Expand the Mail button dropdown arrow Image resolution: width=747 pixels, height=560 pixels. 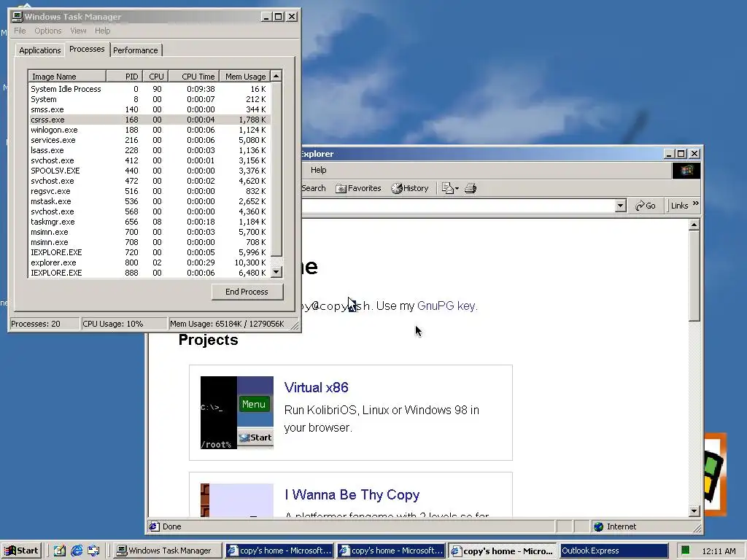[x=457, y=189]
